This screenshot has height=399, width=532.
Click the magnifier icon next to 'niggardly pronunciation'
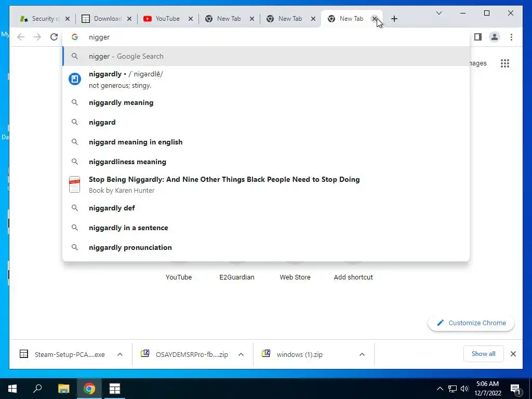tap(75, 247)
